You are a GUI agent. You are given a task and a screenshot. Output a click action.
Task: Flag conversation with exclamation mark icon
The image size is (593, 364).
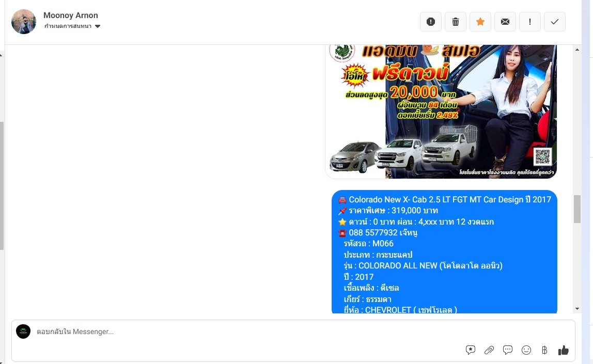[x=530, y=22]
